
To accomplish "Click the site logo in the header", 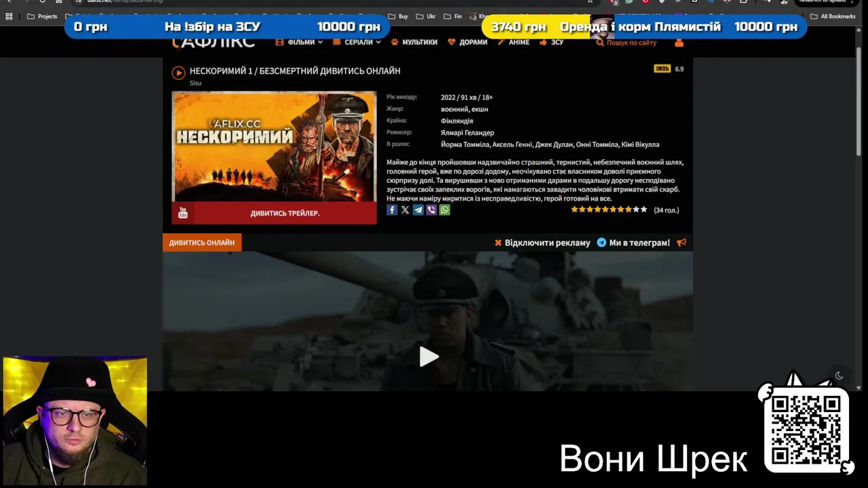I will coord(214,42).
